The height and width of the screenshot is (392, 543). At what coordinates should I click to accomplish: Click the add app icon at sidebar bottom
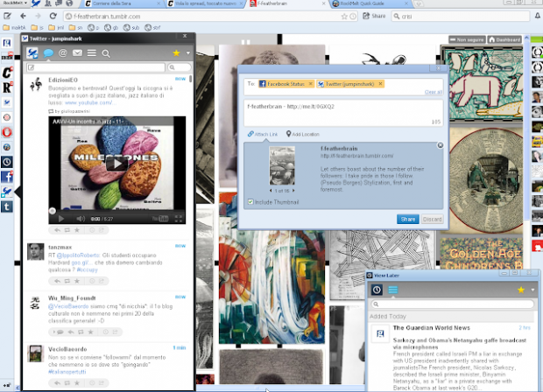point(7,385)
